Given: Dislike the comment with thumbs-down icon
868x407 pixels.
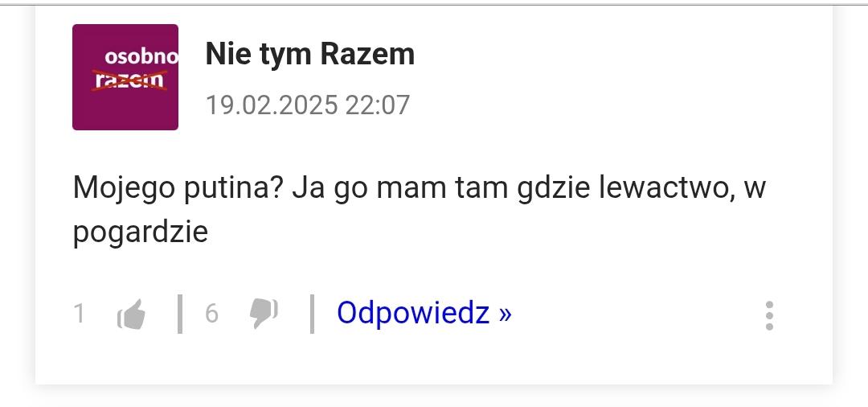Looking at the screenshot, I should pyautogui.click(x=264, y=314).
